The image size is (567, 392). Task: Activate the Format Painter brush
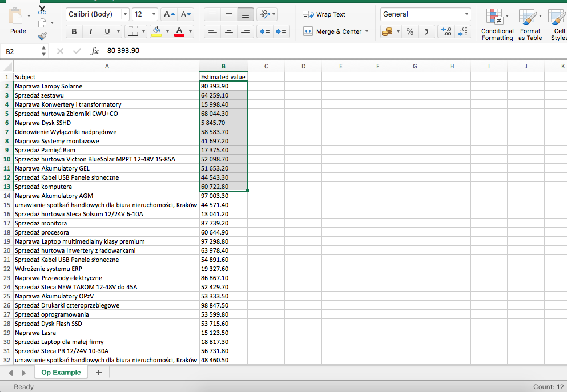pos(42,36)
